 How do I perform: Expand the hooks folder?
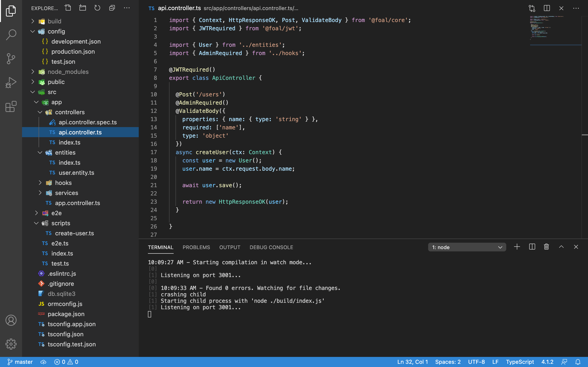pyautogui.click(x=63, y=183)
